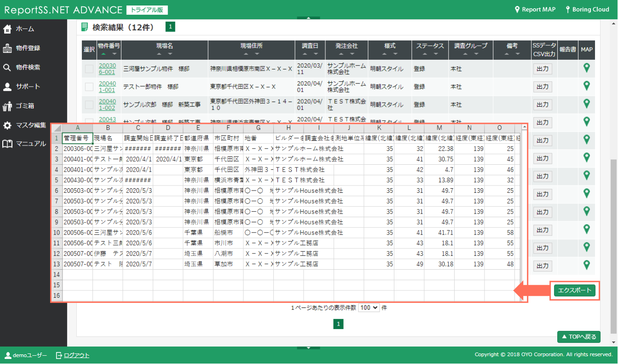Open map pin for 三河屋サンプル物件 row
This screenshot has width=618, height=364.
pos(586,68)
